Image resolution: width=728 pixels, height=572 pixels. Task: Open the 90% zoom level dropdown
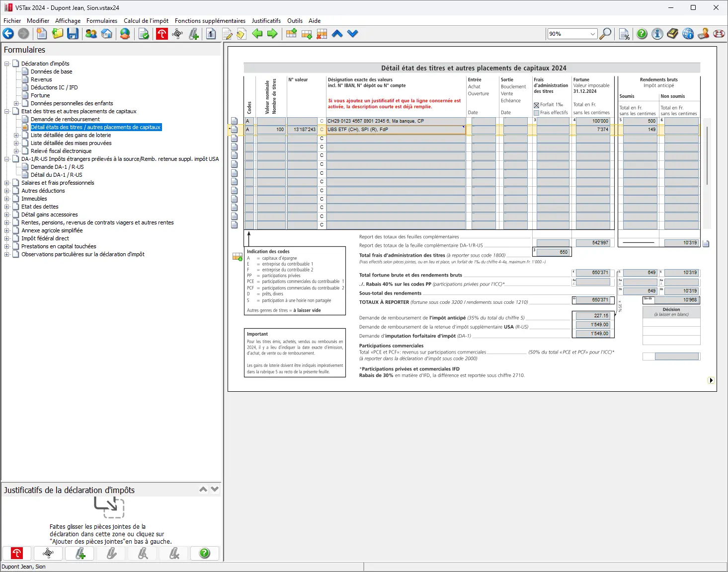592,34
